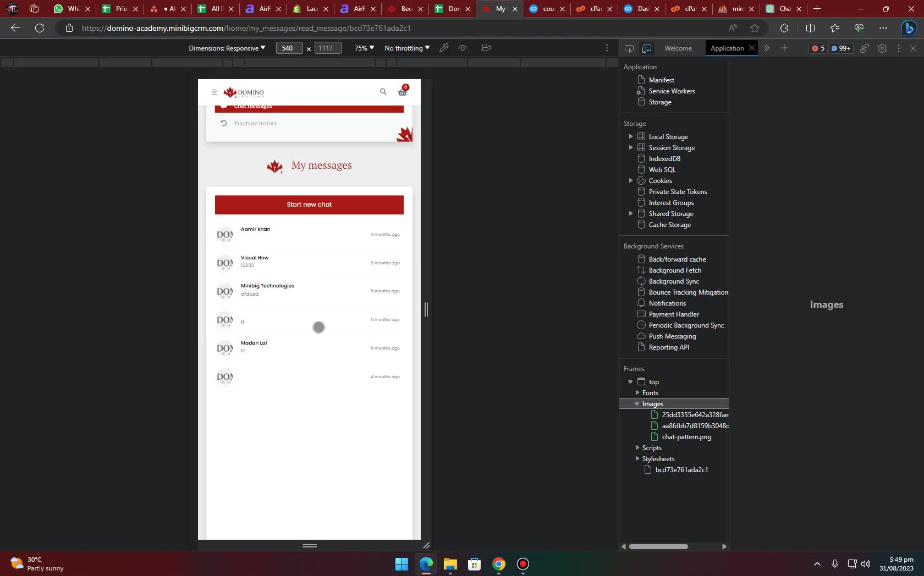Open the hamburger navigation menu on the page

pos(214,92)
